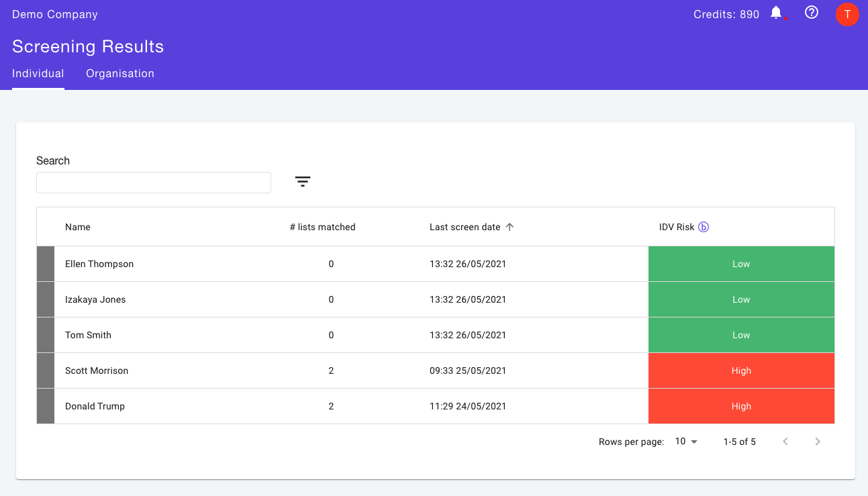Go to next page arrow

818,442
